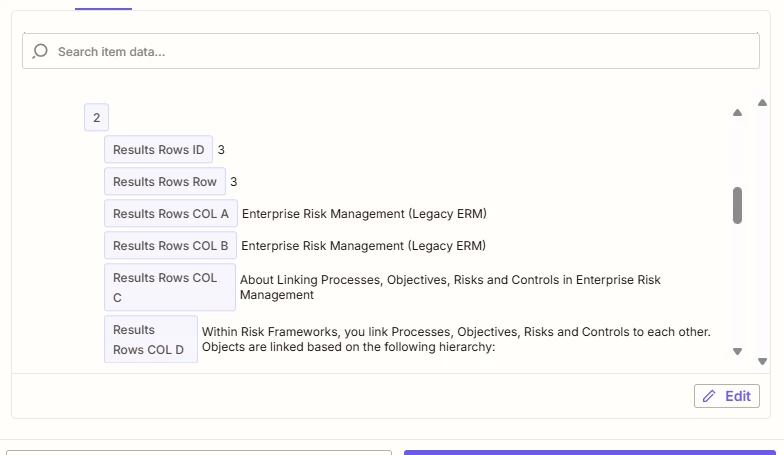Click the Edit button
The height and width of the screenshot is (455, 784).
coord(726,396)
